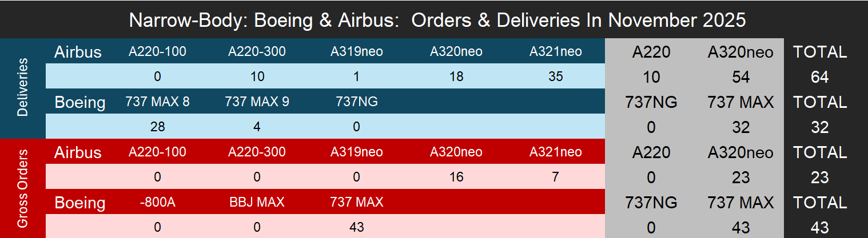Select the A320neo family deliveries subtotal 54
Image resolution: width=868 pixels, height=238 pixels.
(x=740, y=77)
